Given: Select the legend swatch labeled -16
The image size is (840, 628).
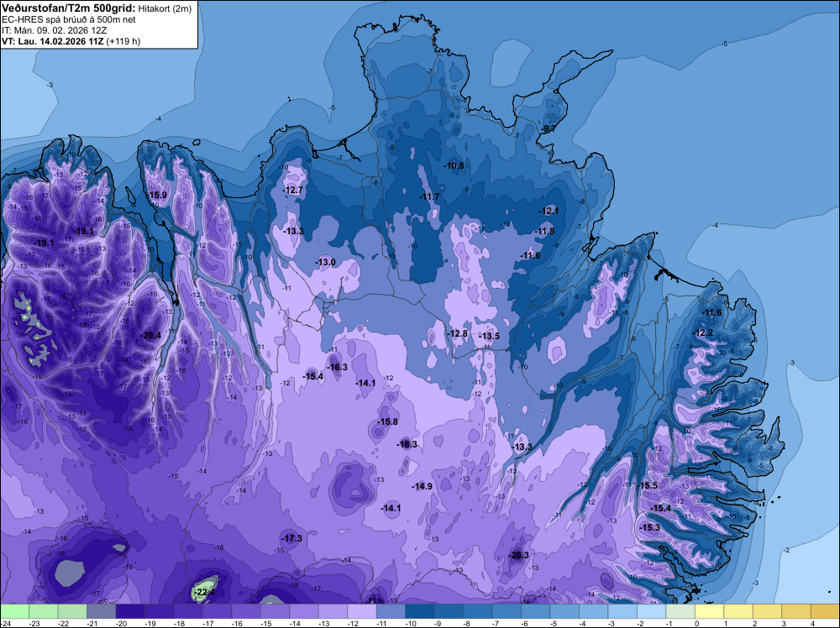Looking at the screenshot, I should click(246, 611).
